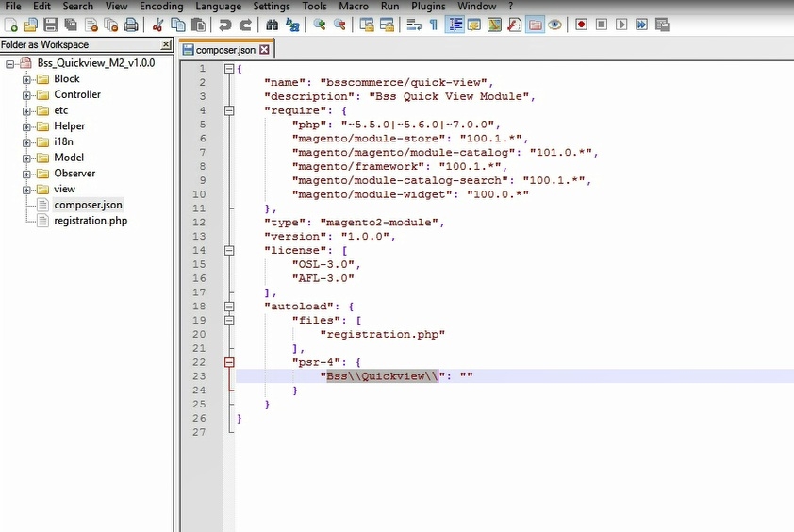This screenshot has width=794, height=532.
Task: Expand the view folder node
Action: [x=26, y=190]
